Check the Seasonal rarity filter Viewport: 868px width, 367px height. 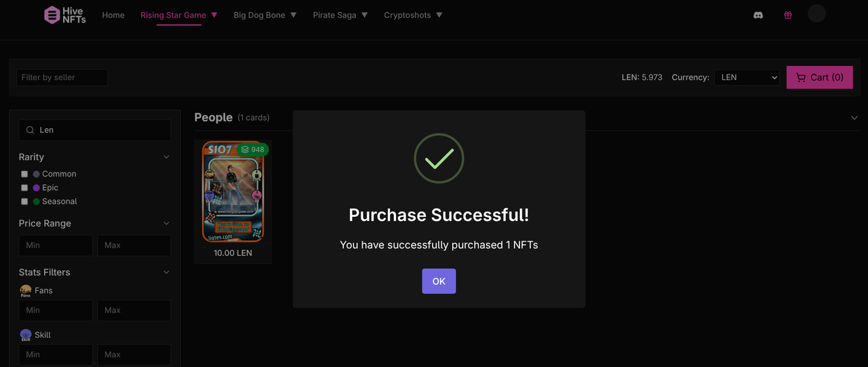(24, 201)
